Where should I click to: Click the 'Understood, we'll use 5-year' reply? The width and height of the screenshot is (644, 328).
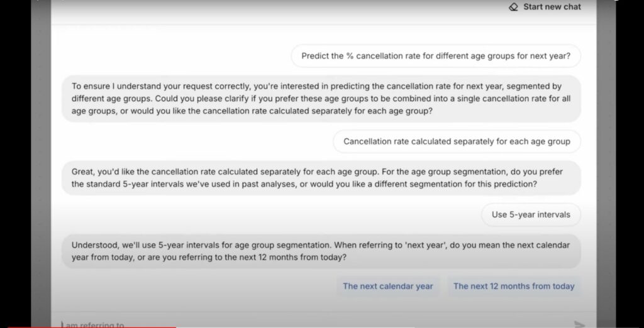[x=321, y=251]
